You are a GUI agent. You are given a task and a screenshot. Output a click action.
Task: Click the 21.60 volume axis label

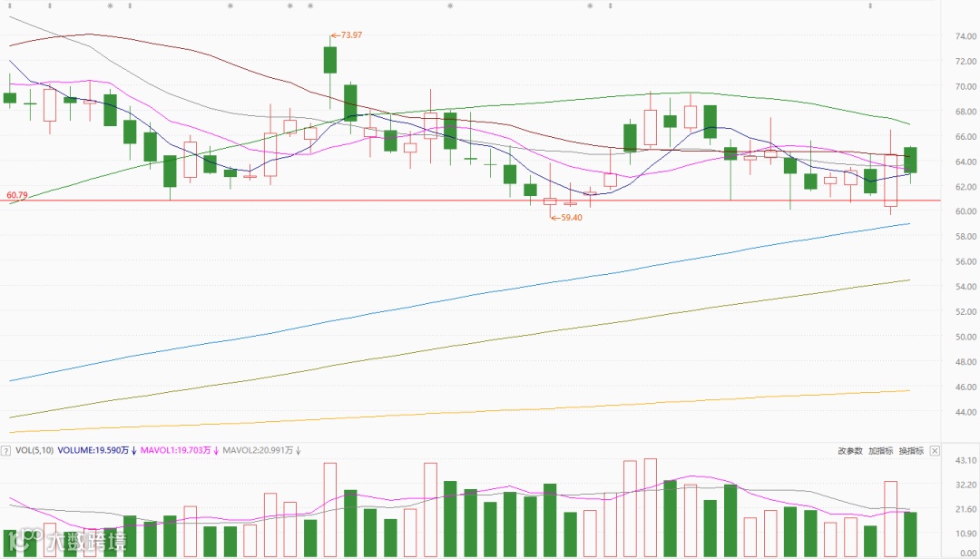965,510
